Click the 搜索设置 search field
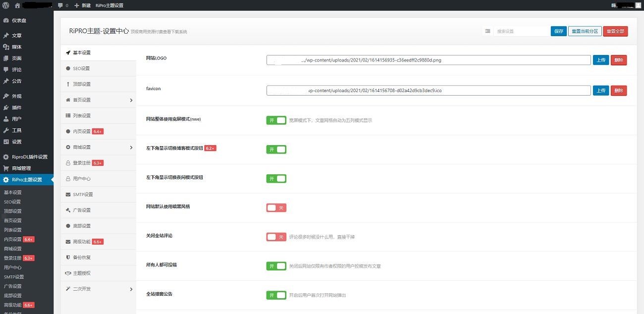 (x=521, y=31)
